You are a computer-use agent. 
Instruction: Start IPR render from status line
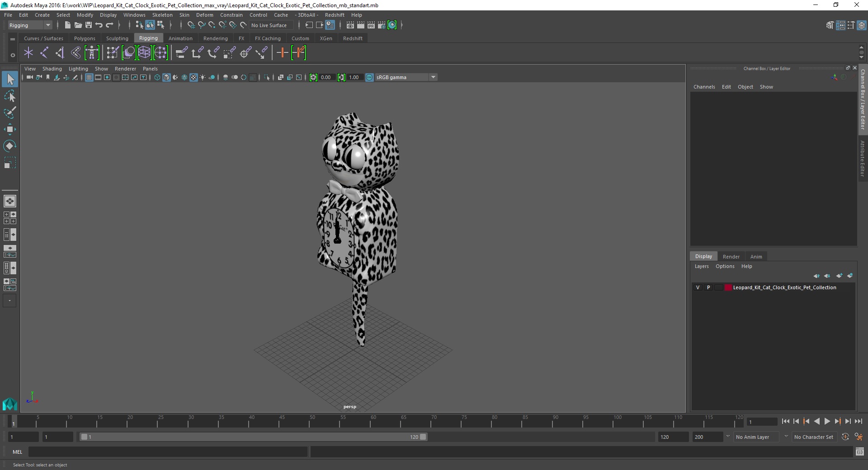[x=371, y=25]
